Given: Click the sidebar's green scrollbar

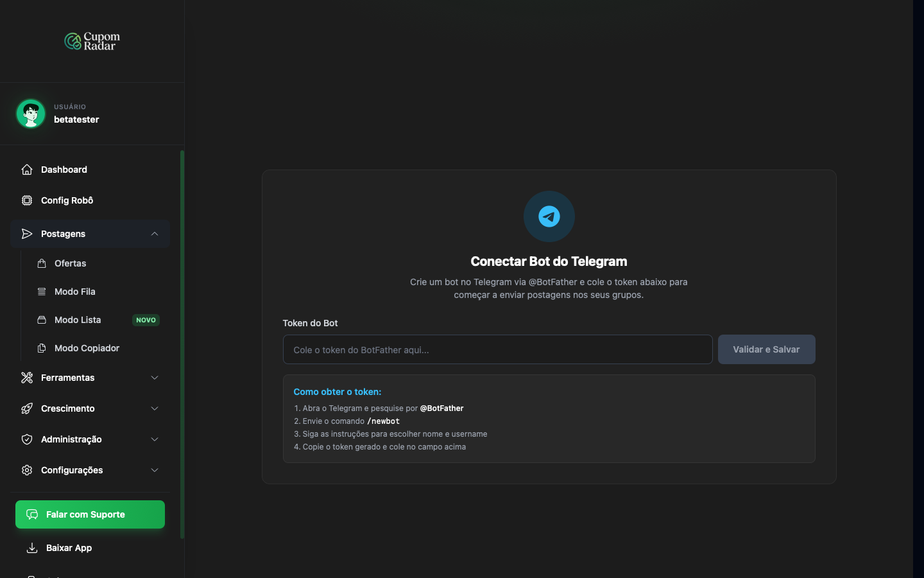Looking at the screenshot, I should (x=182, y=344).
